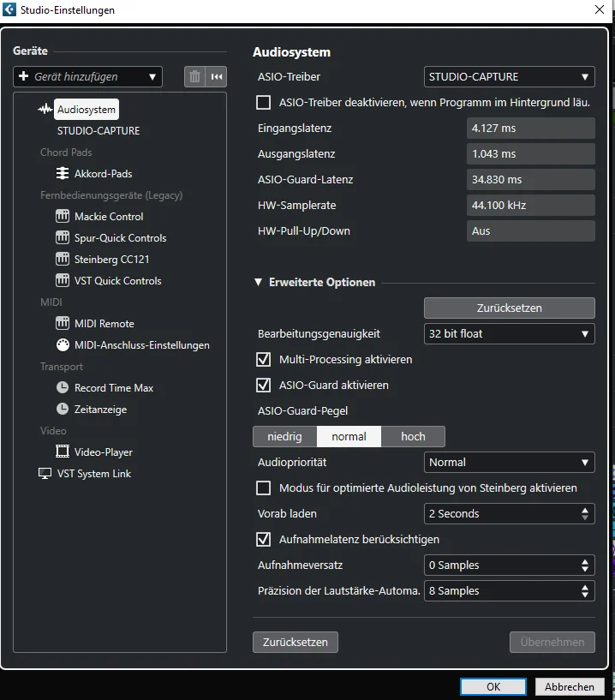Click the Record Time Max clock icon
Image resolution: width=615 pixels, height=700 pixels.
pos(63,387)
